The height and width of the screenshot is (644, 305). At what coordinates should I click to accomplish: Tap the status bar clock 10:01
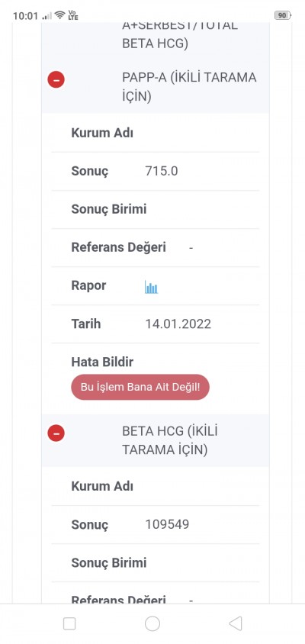coord(25,16)
